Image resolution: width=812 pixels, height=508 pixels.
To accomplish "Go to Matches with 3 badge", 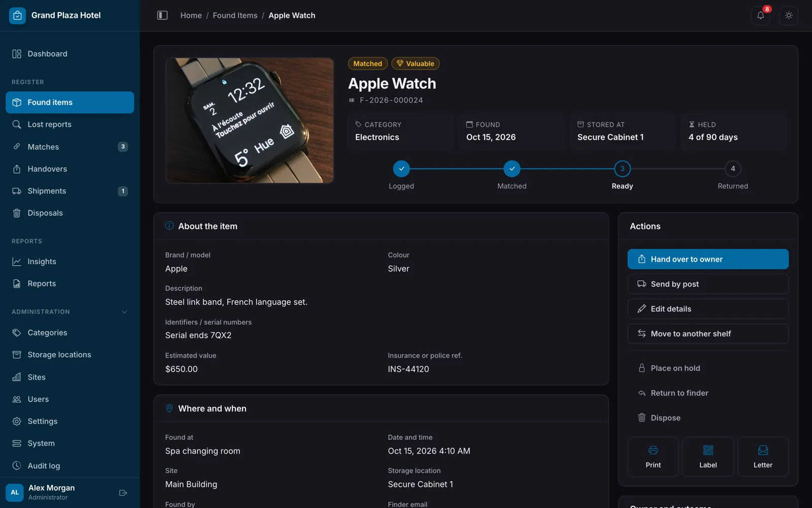I will point(70,147).
